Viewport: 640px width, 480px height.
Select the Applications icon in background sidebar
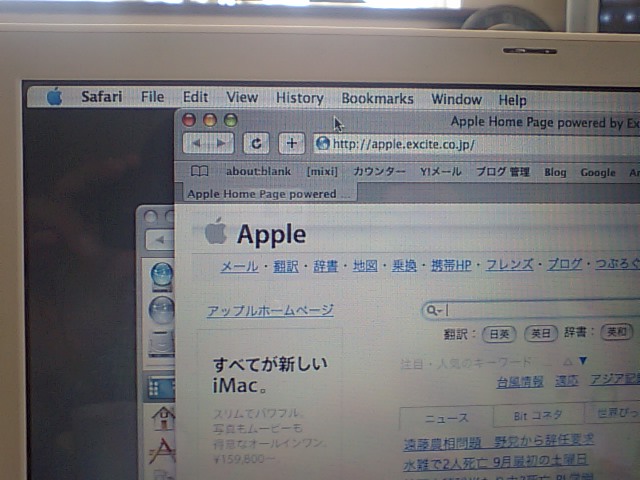tap(163, 451)
